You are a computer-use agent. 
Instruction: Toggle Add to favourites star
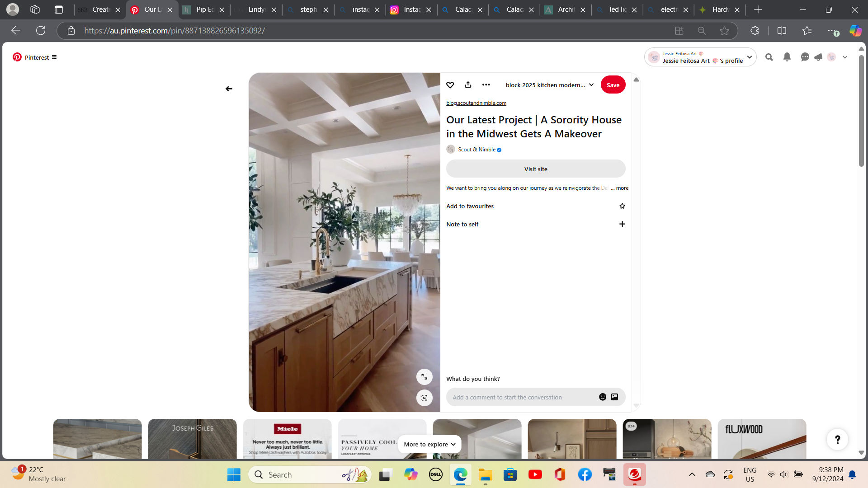point(622,206)
